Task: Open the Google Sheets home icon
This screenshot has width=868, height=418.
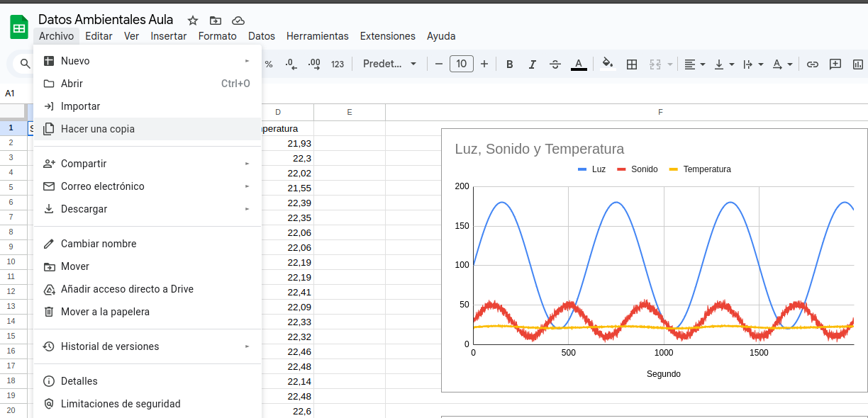Action: pos(19,28)
